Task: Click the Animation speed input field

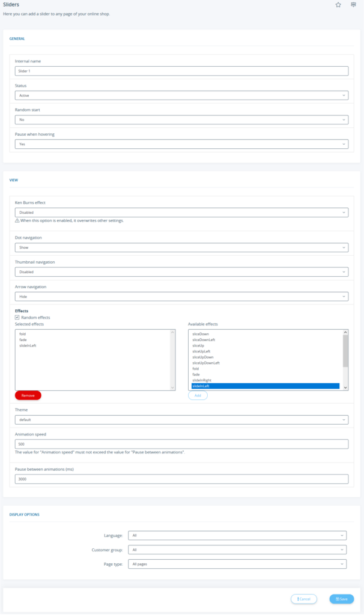Action: [181, 444]
